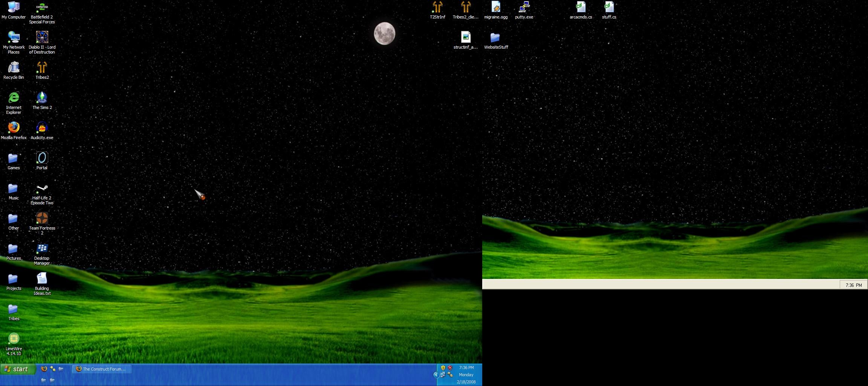Click the yellow security shield tray icon
The height and width of the screenshot is (386, 868).
(x=443, y=368)
